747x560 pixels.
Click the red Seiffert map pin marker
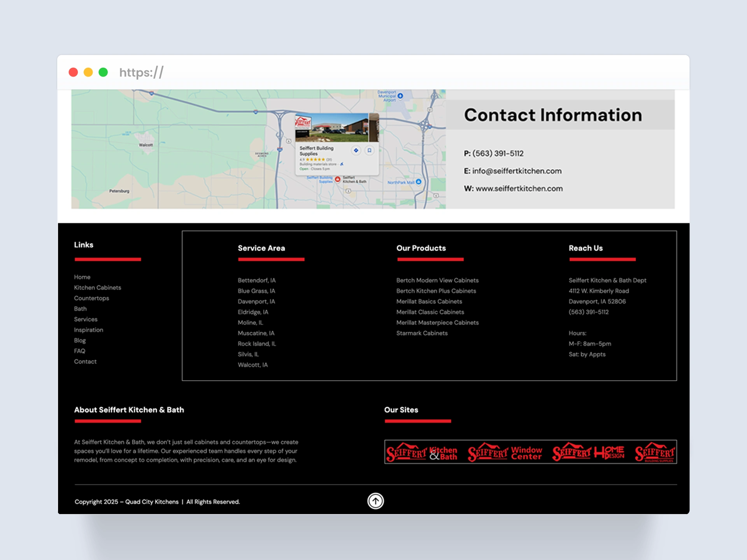[338, 179]
